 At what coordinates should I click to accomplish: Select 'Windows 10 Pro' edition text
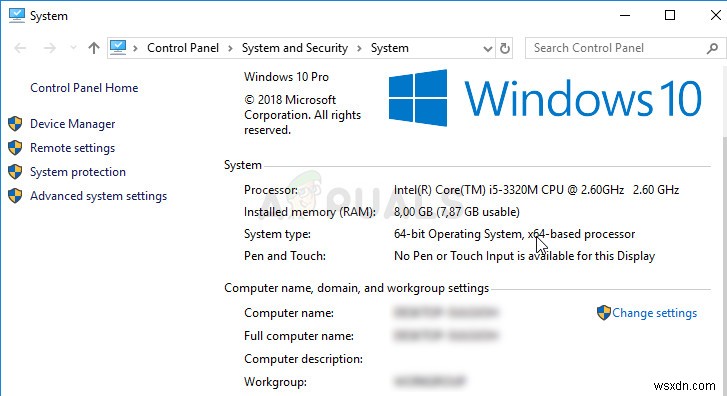pyautogui.click(x=286, y=77)
